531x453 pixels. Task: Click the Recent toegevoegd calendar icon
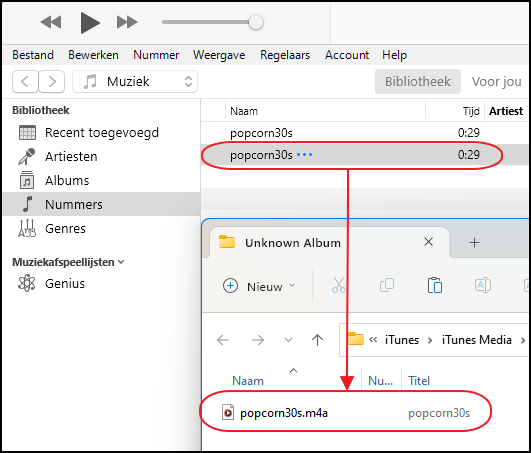[x=27, y=133]
